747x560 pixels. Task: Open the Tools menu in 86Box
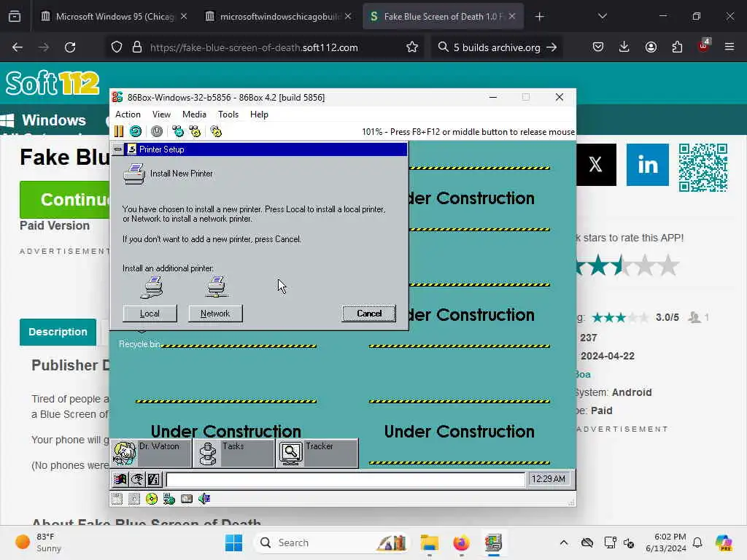pyautogui.click(x=228, y=114)
